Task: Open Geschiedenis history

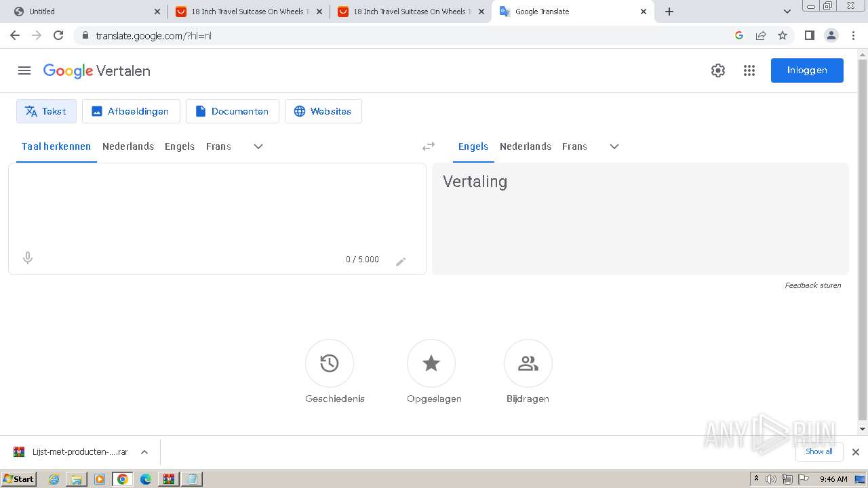Action: [330, 363]
